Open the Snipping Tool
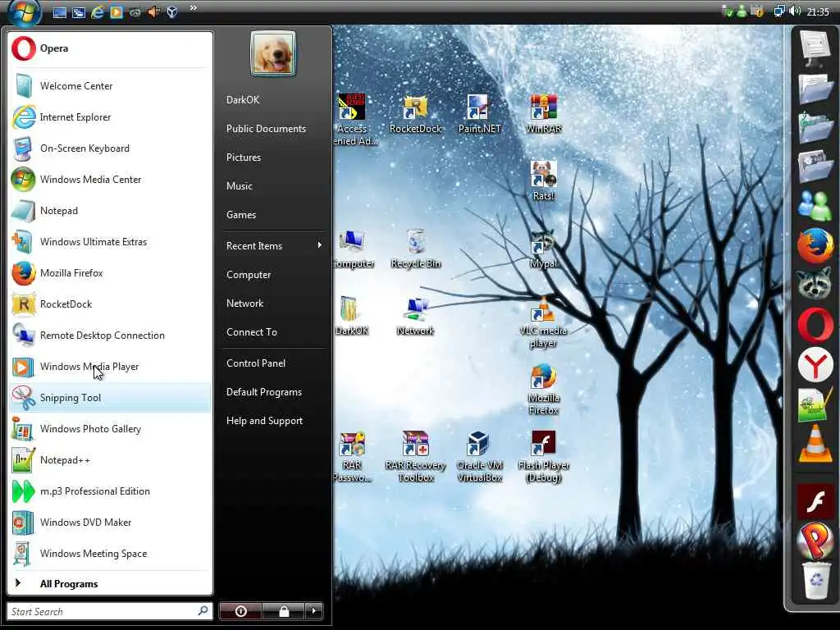This screenshot has width=840, height=630. 110,398
